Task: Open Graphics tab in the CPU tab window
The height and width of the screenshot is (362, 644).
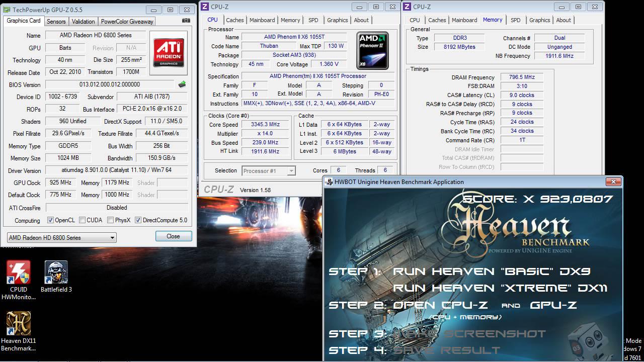Action: pyautogui.click(x=337, y=20)
